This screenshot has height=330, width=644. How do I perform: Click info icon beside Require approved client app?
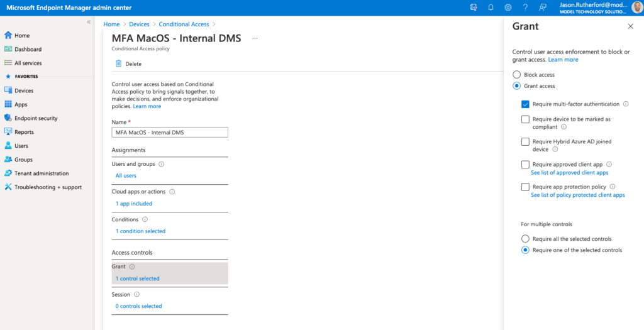(609, 164)
